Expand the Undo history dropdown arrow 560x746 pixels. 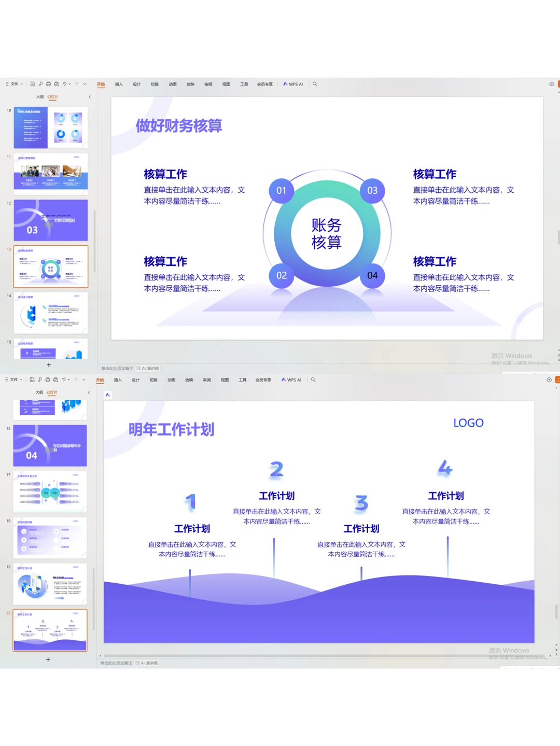pyautogui.click(x=69, y=84)
